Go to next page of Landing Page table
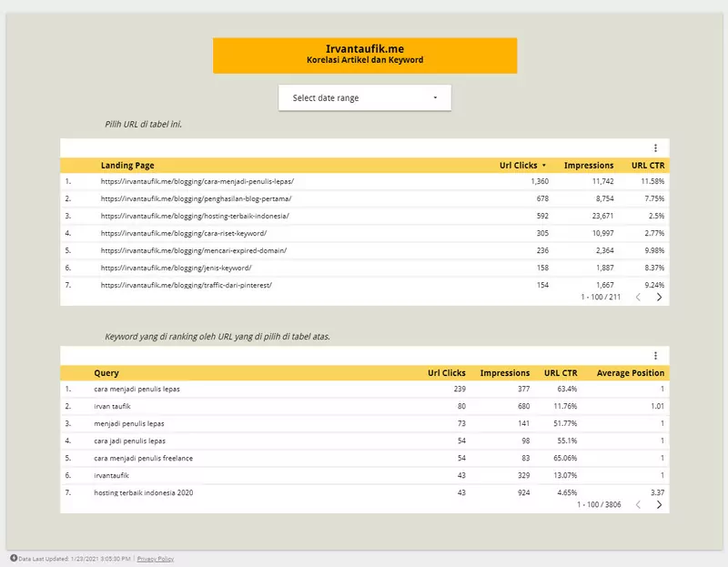The width and height of the screenshot is (728, 567). 659,297
